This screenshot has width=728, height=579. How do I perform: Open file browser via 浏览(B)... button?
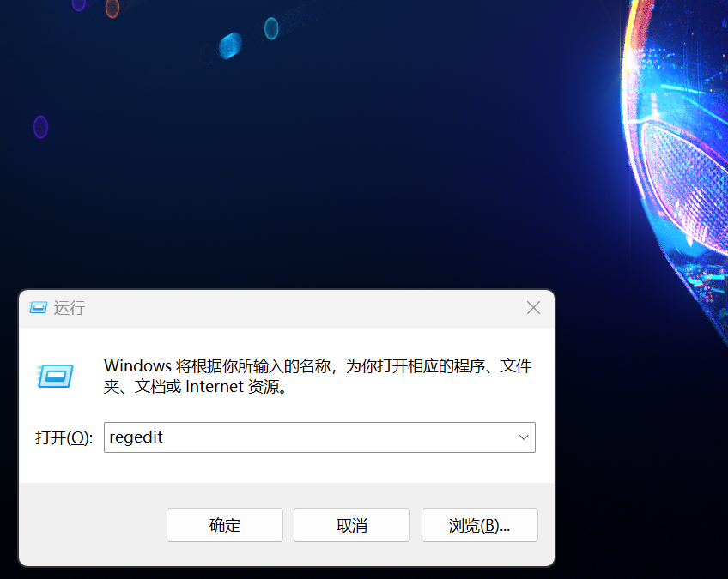pos(480,525)
